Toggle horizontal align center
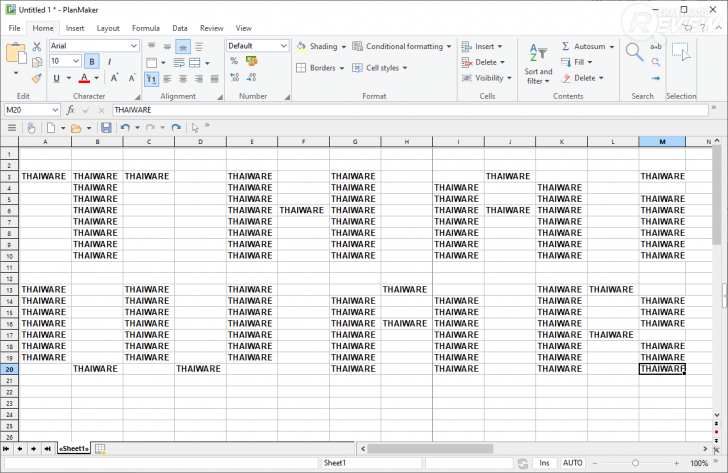Viewport: 728px width, 473px height. pos(183,79)
